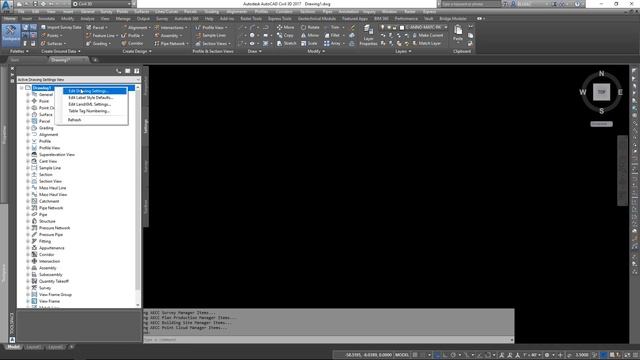Select the Fillet tool
The width and height of the screenshot is (640, 360).
pos(332,36)
